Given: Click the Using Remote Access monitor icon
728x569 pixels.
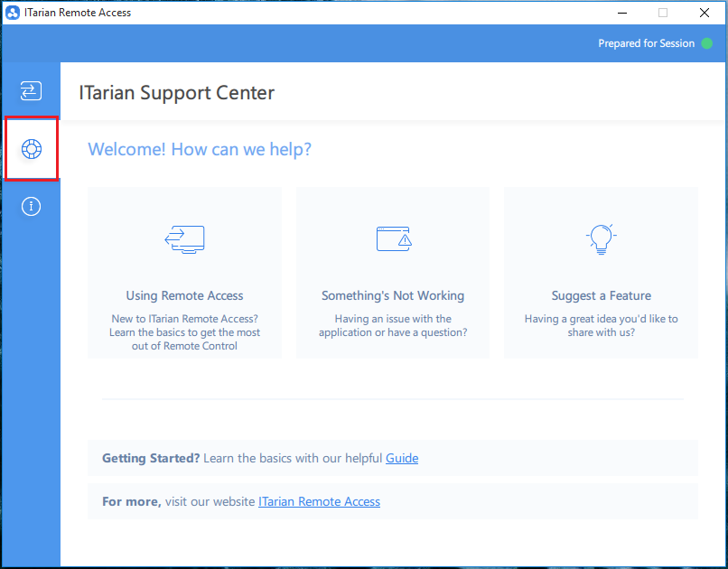Looking at the screenshot, I should coord(185,239).
